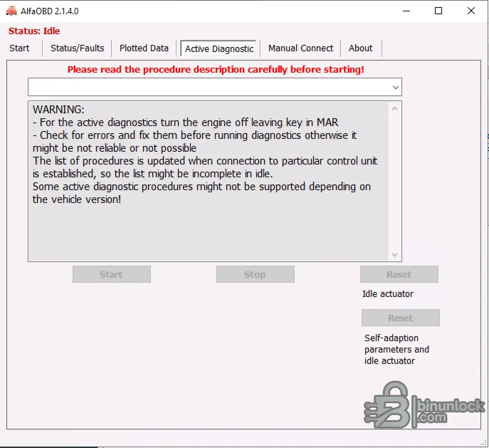
Task: Expand the procedure selection dropdown
Action: pos(395,87)
